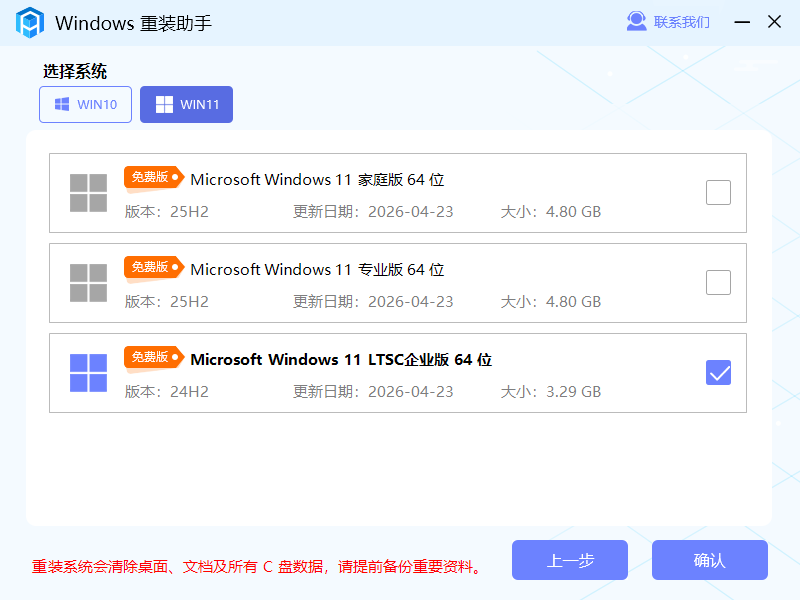Screen dimensions: 800x600
Task: Click the red 重装系统 data warning text
Action: point(257,567)
